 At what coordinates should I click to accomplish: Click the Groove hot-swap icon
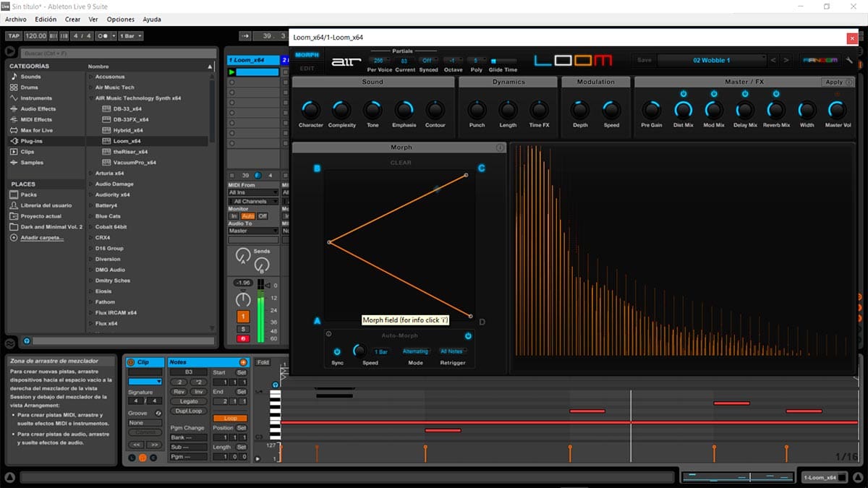pos(158,413)
